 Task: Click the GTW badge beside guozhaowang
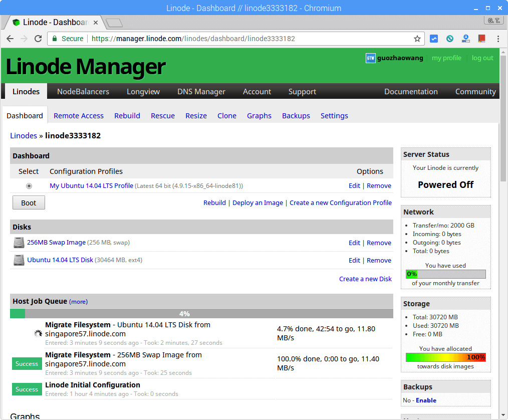[x=370, y=58]
